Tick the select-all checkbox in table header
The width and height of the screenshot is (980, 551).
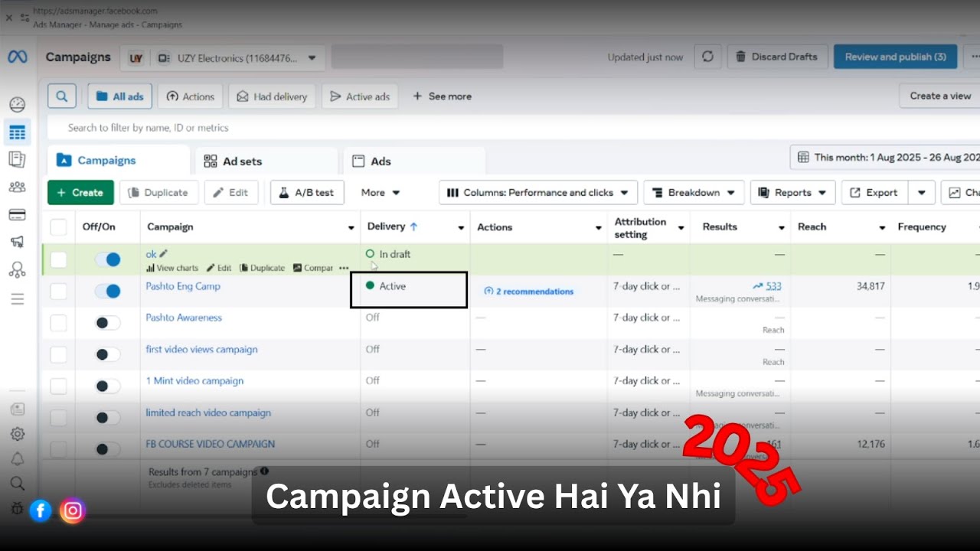(x=58, y=227)
